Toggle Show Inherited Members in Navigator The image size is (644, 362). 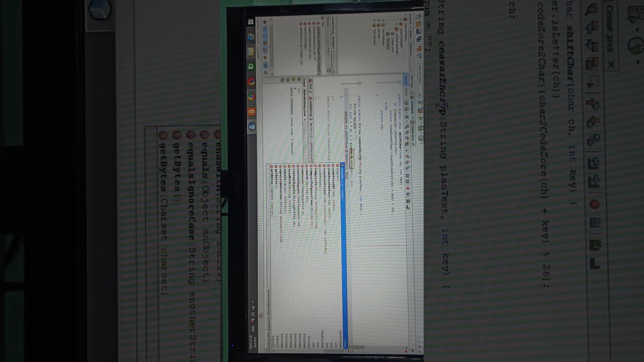tap(265, 22)
